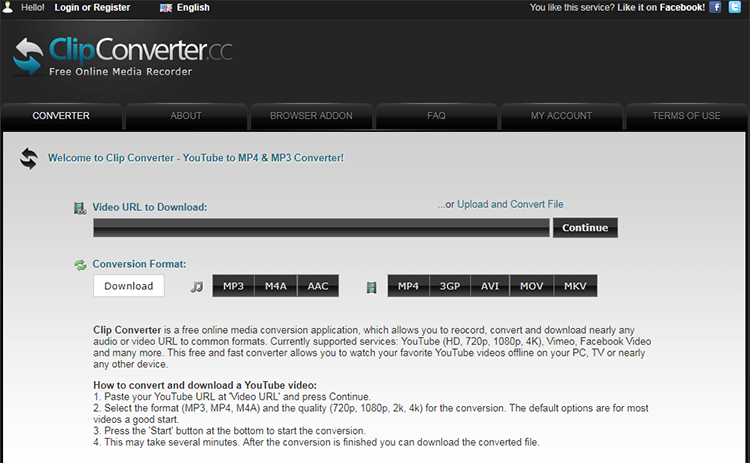The height and width of the screenshot is (463, 750).
Task: Click the Welcome to Clip Converter heading
Action: [196, 158]
